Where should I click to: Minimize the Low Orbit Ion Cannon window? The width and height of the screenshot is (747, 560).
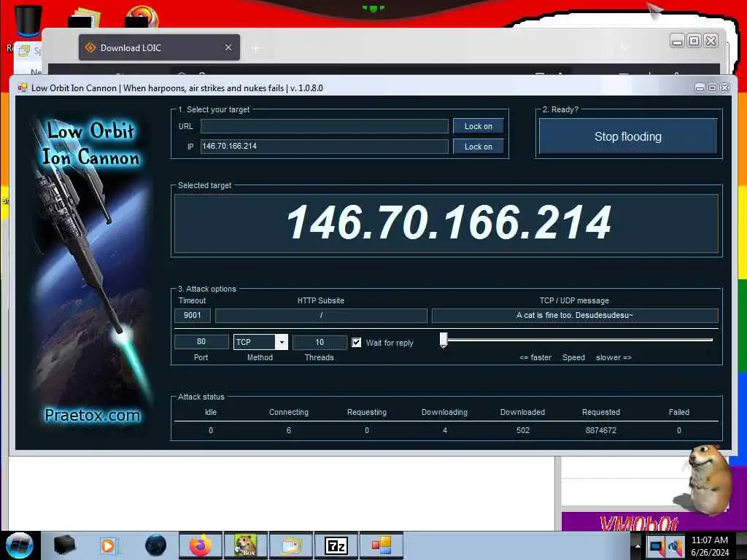pos(700,87)
